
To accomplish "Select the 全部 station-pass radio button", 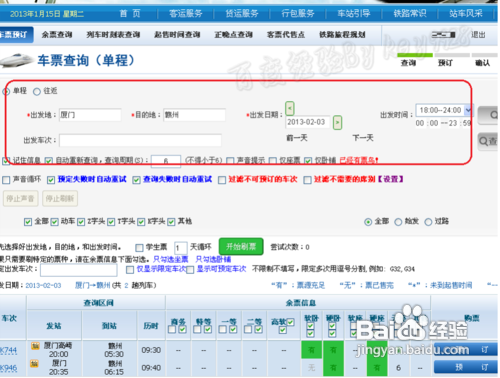I will coord(368,222).
